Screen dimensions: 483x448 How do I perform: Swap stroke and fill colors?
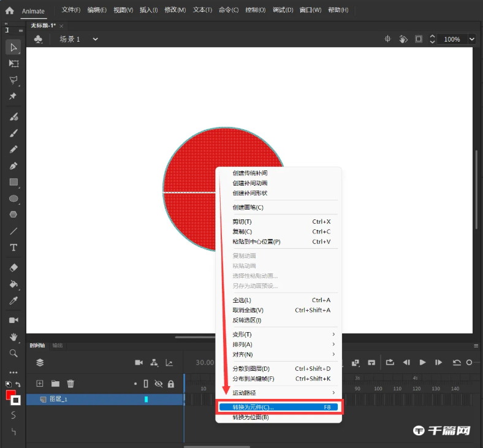(18, 384)
